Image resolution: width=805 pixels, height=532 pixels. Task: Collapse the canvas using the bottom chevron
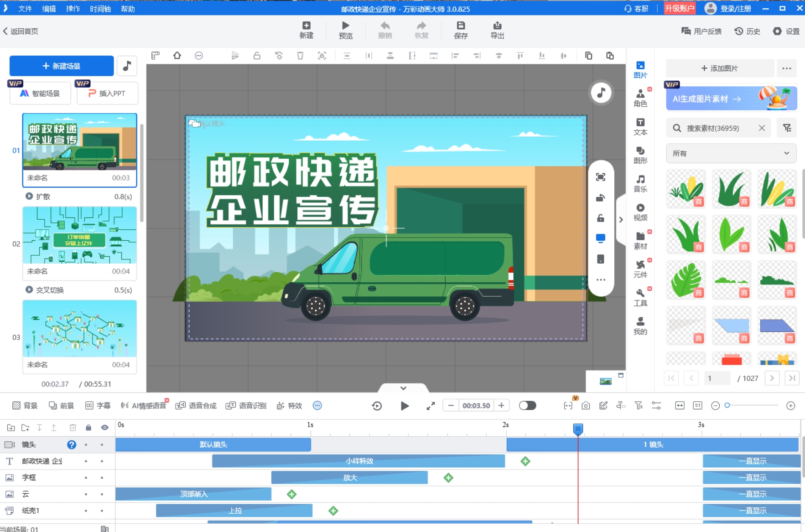click(x=403, y=388)
